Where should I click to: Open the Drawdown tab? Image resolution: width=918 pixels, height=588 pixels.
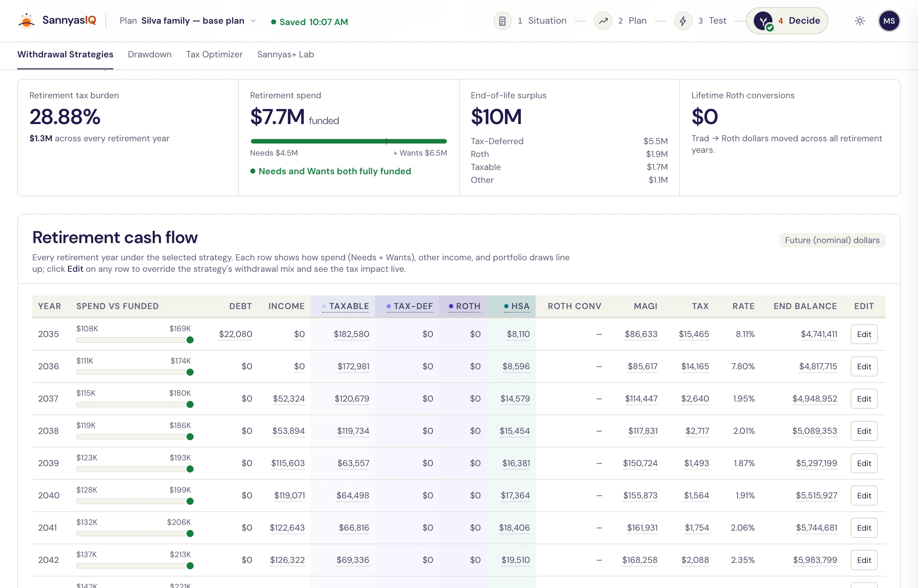click(150, 54)
